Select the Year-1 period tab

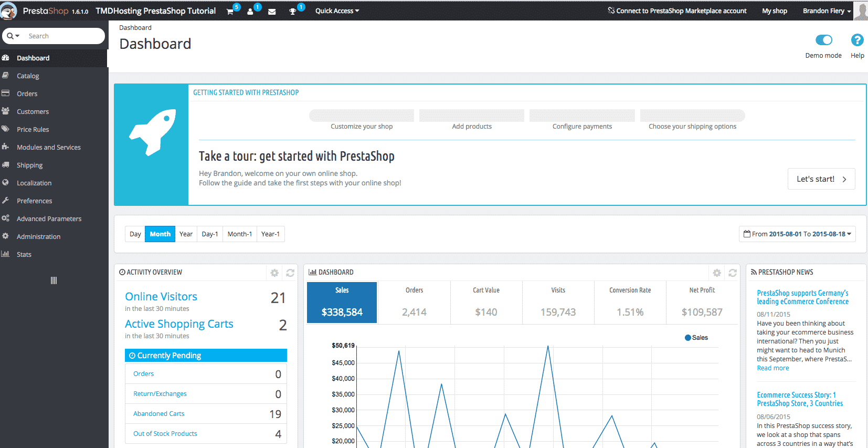coord(270,234)
